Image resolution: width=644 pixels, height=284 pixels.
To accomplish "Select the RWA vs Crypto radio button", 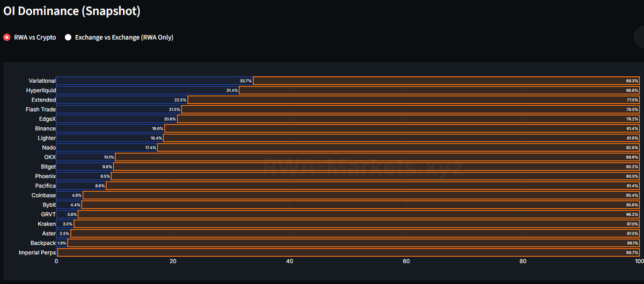I will 7,38.
